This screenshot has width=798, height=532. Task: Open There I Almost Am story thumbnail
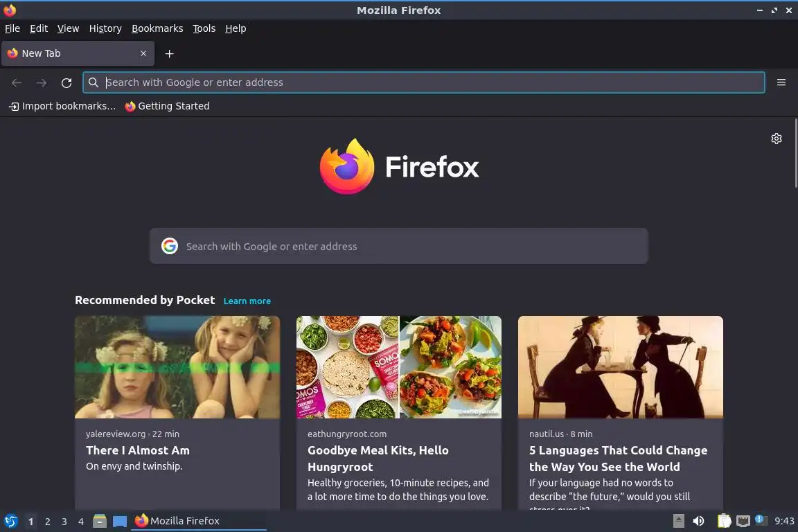(177, 367)
